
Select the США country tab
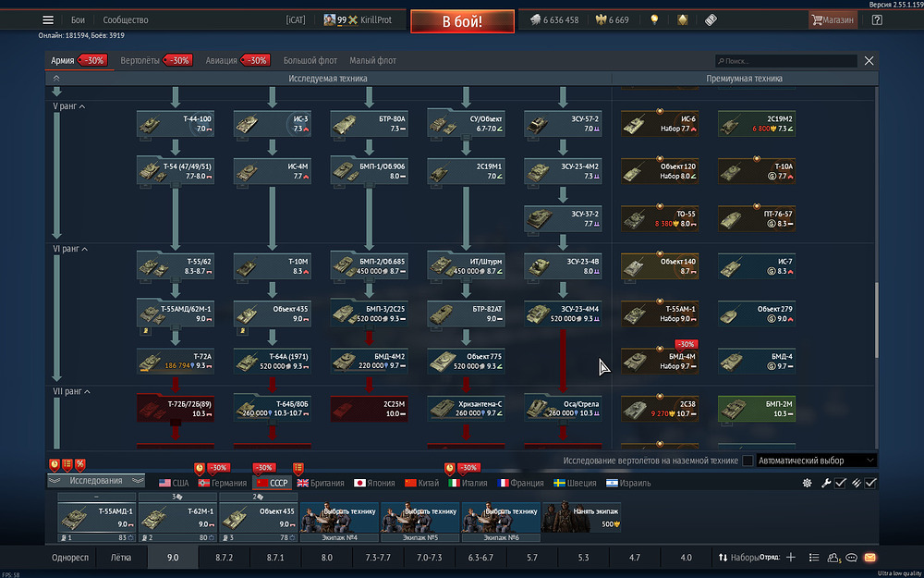click(174, 483)
